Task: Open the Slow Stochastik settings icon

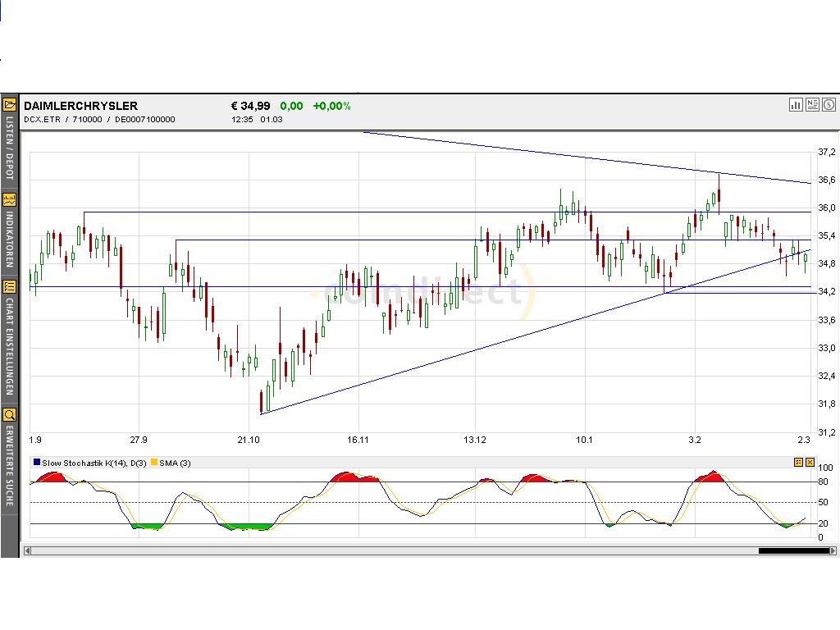Action: click(797, 463)
